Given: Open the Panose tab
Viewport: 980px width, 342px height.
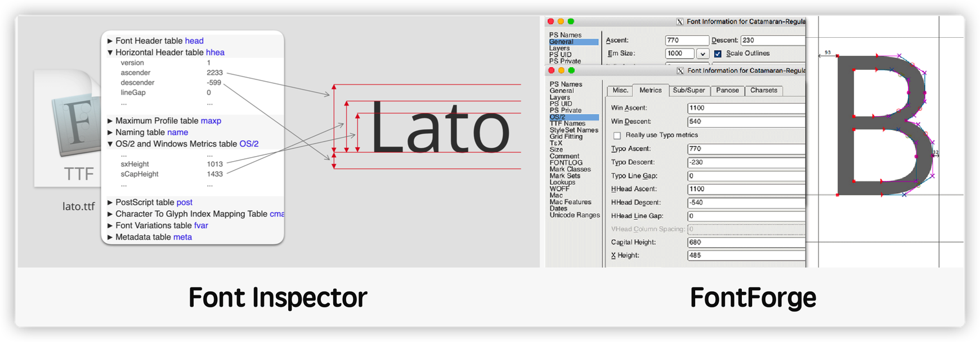Looking at the screenshot, I should (x=727, y=90).
